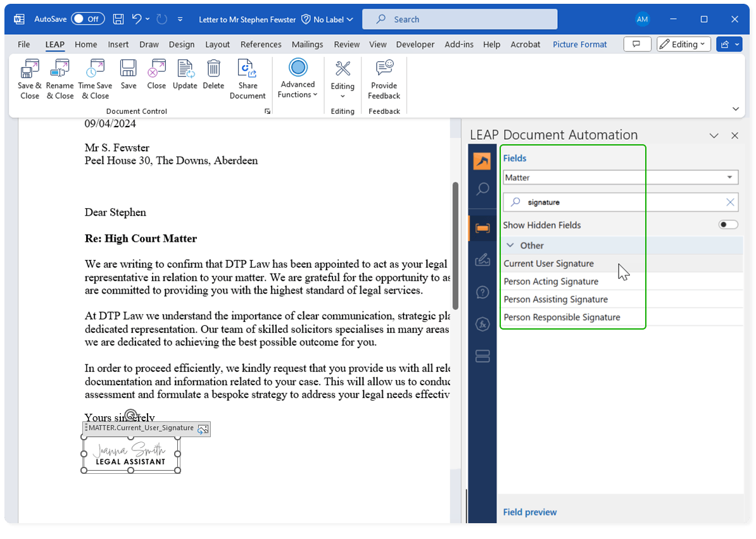Select the search icon in LEAP sidebar
756x539 pixels.
click(x=482, y=189)
